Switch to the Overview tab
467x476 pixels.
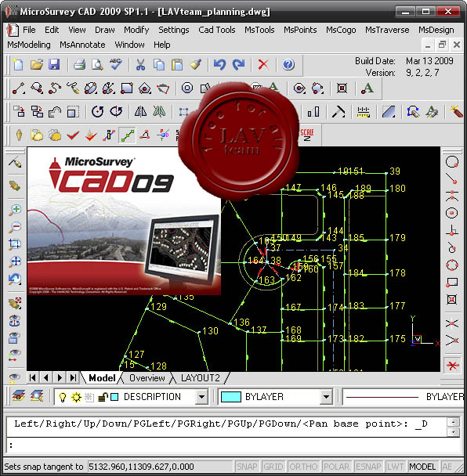point(147,378)
